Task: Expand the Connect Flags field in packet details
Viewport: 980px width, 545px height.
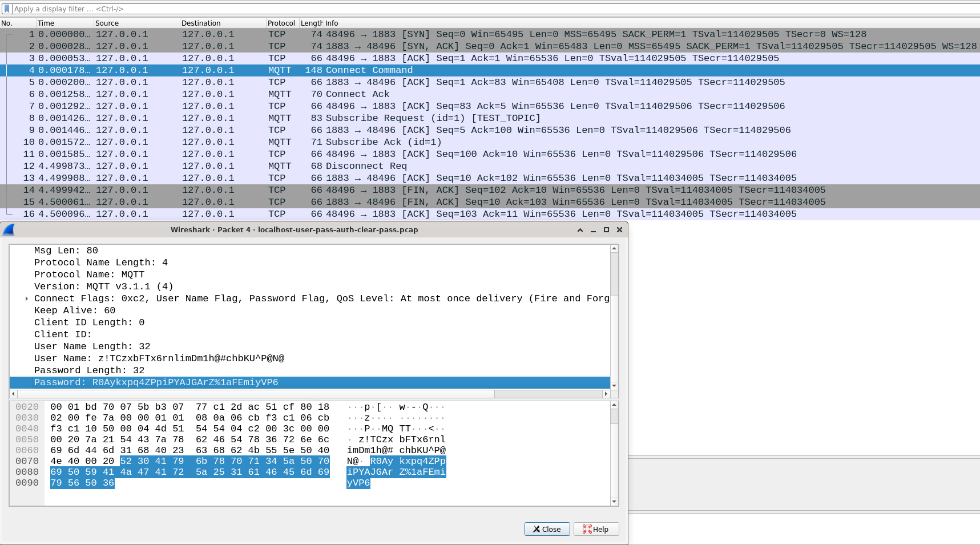Action: pos(27,298)
